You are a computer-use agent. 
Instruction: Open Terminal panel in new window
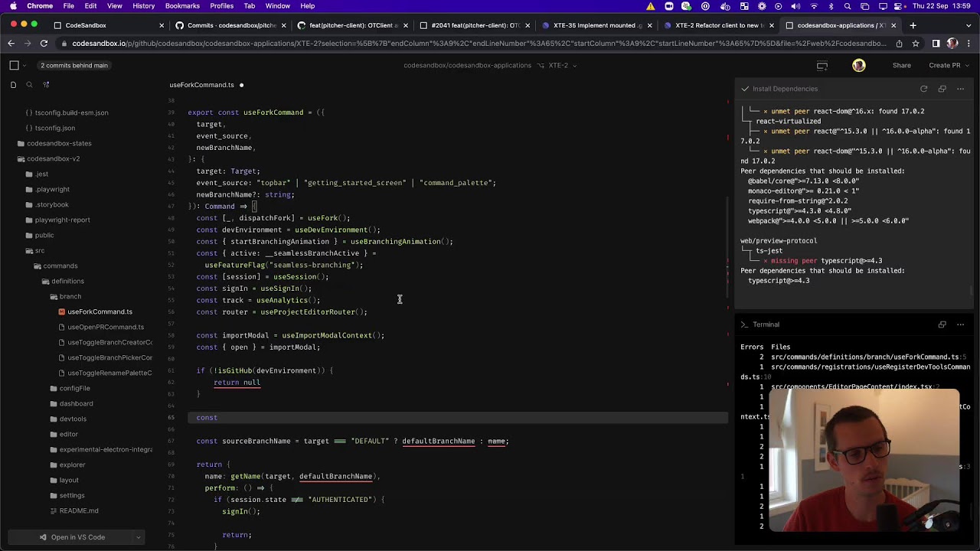click(942, 324)
